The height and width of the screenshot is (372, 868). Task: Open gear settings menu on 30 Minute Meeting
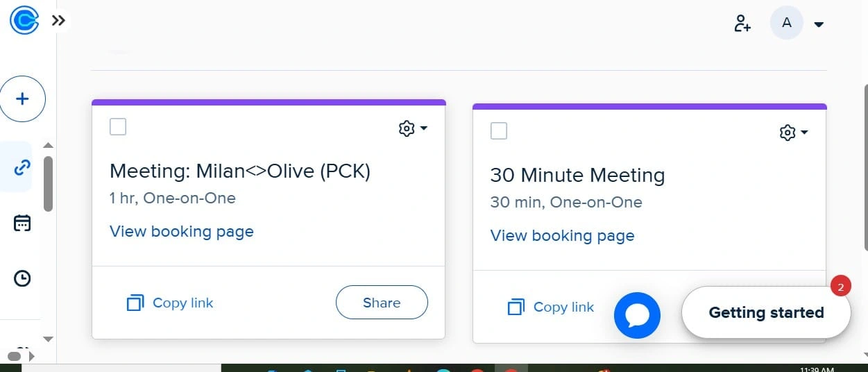point(794,133)
